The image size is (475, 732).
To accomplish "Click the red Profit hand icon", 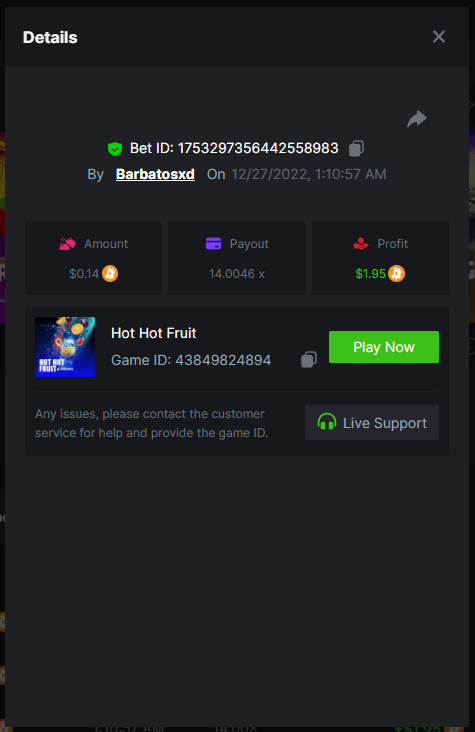I will pos(361,244).
